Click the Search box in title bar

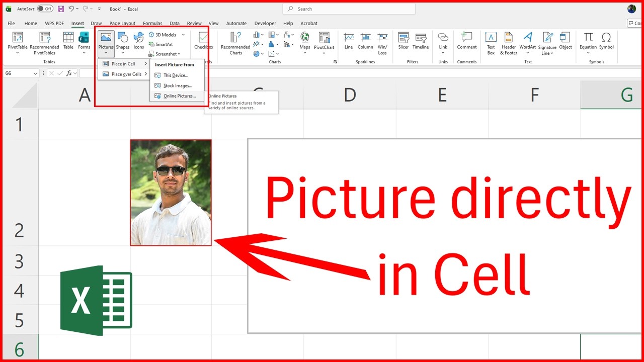349,9
